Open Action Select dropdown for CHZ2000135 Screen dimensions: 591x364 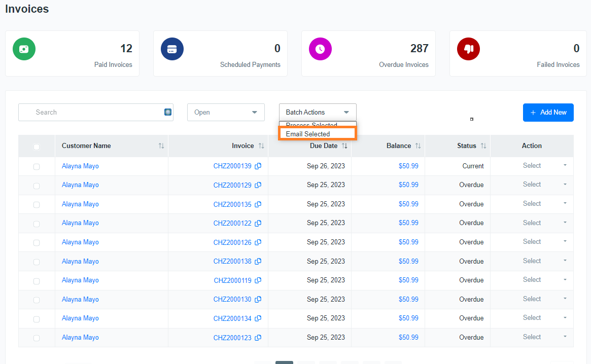coord(545,204)
